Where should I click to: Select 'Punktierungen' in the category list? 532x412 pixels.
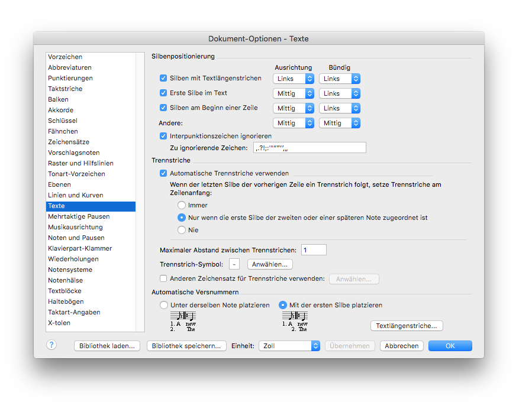pos(91,78)
